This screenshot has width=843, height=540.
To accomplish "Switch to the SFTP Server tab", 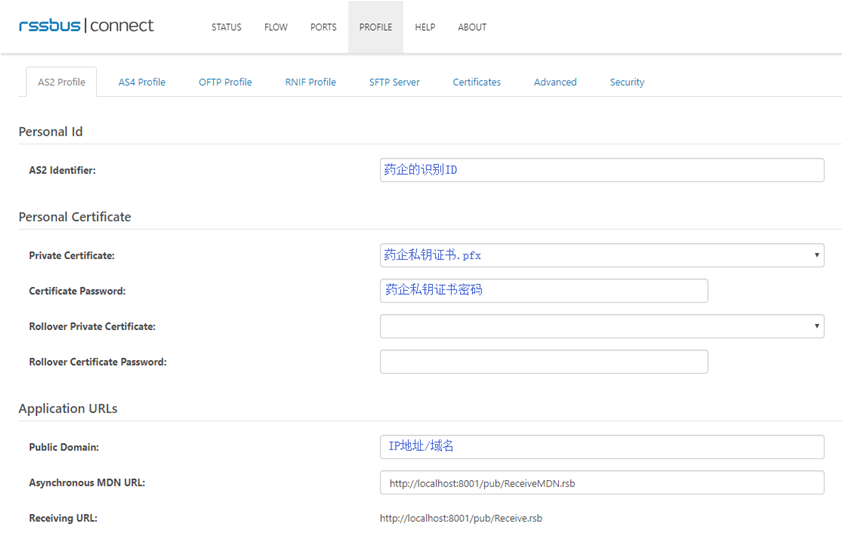I will pos(394,82).
